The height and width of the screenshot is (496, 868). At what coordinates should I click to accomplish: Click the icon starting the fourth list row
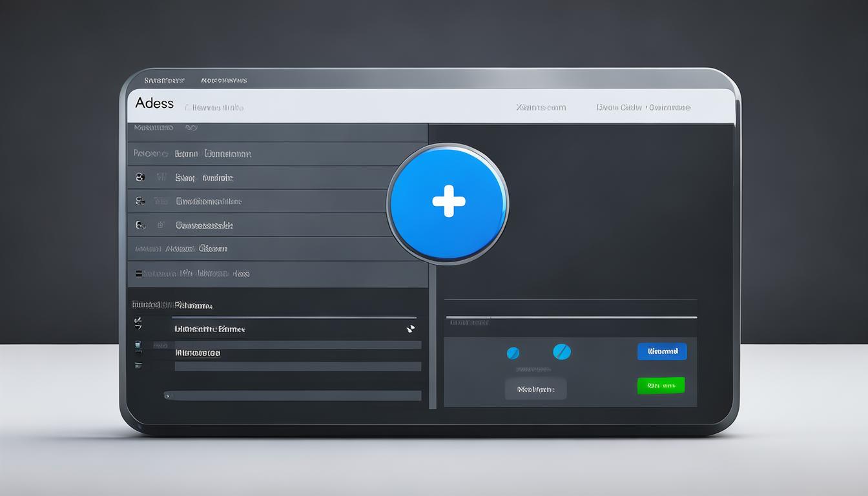(x=140, y=201)
